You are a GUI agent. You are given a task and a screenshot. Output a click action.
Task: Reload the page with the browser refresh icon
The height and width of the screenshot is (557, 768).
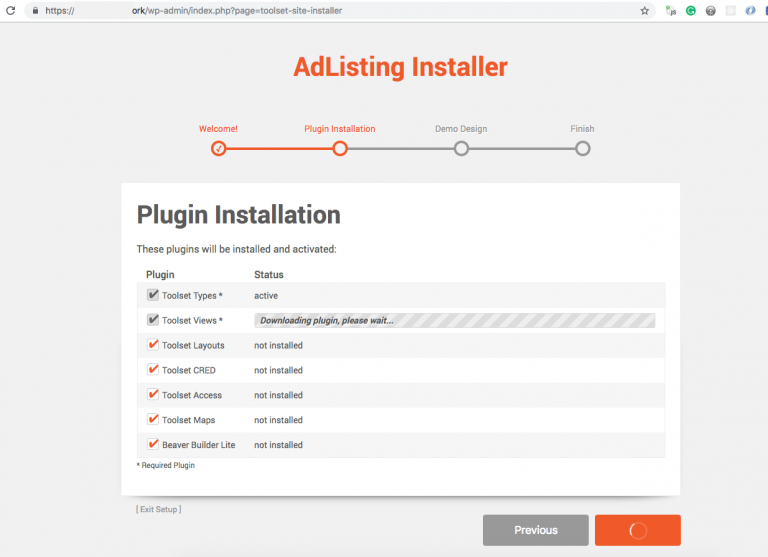tap(10, 10)
